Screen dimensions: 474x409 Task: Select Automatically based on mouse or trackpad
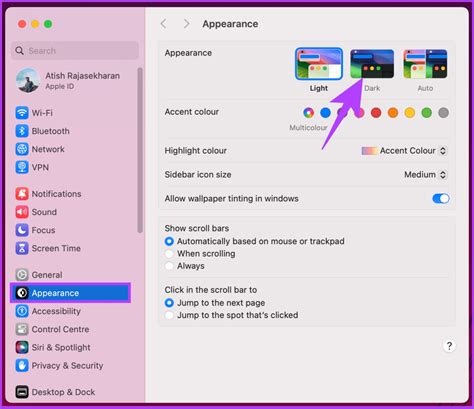coord(169,241)
